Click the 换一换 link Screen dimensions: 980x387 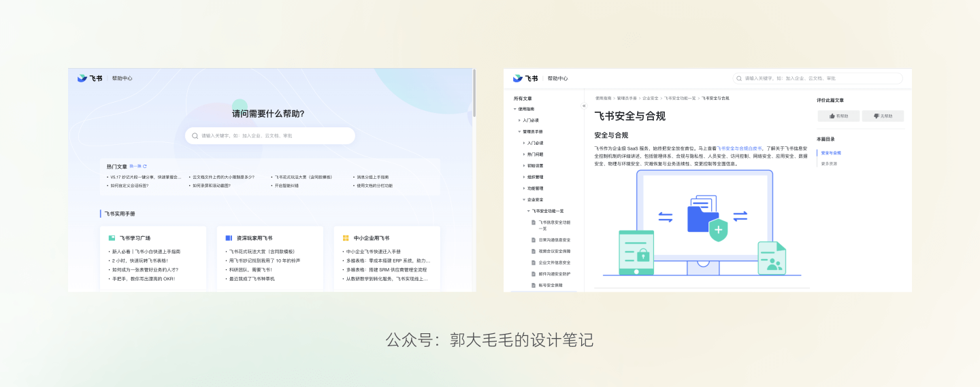(x=135, y=166)
